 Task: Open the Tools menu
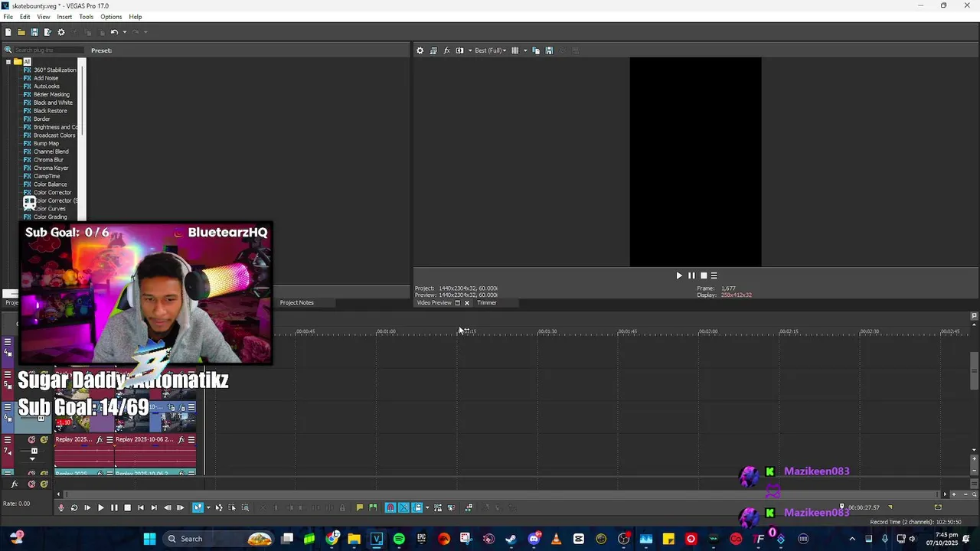coord(86,17)
